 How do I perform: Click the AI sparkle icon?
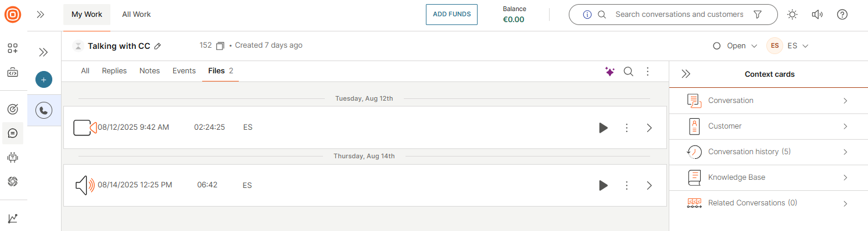click(609, 71)
